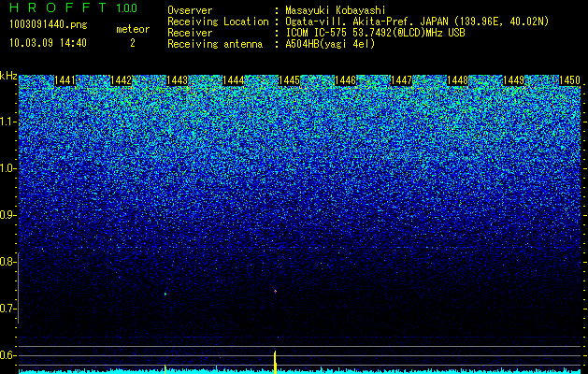Click the Ovserver label
Image resolution: width=588 pixels, height=374 pixels.
click(x=190, y=10)
